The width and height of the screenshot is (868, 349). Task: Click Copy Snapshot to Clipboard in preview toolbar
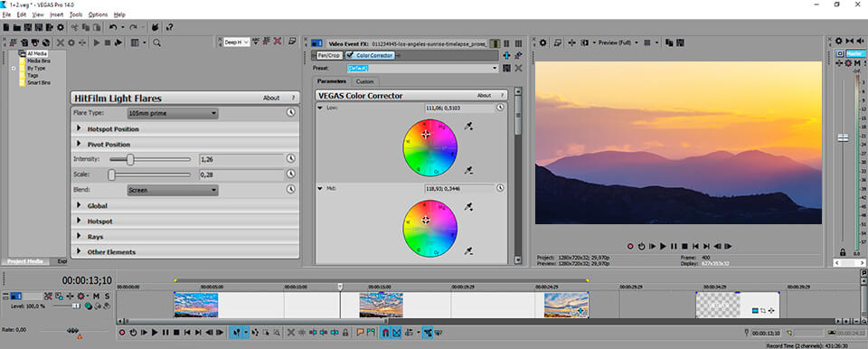tap(669, 42)
